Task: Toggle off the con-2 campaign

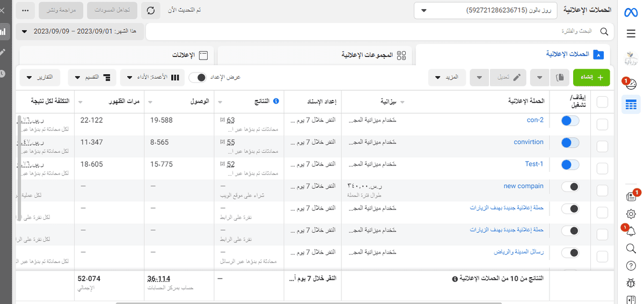Action: point(570,121)
